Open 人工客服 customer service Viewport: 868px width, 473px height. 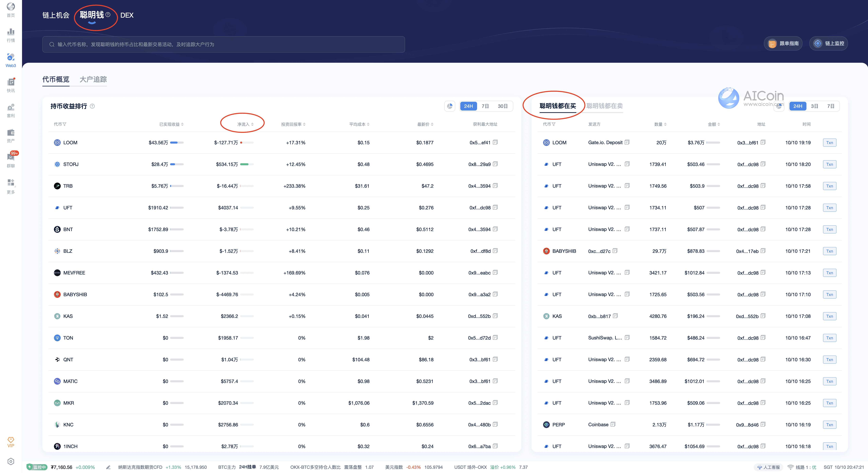[769, 467]
